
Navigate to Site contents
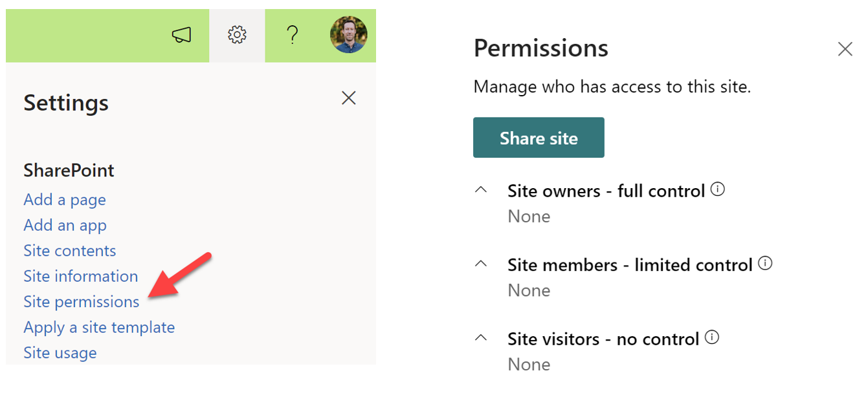click(69, 250)
